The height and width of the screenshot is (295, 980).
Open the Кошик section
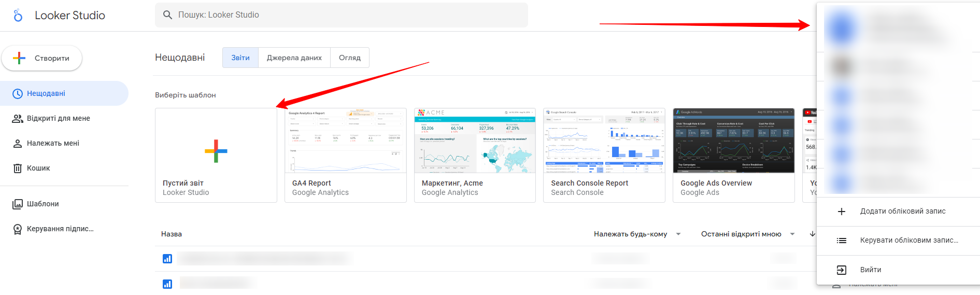[x=64, y=168]
